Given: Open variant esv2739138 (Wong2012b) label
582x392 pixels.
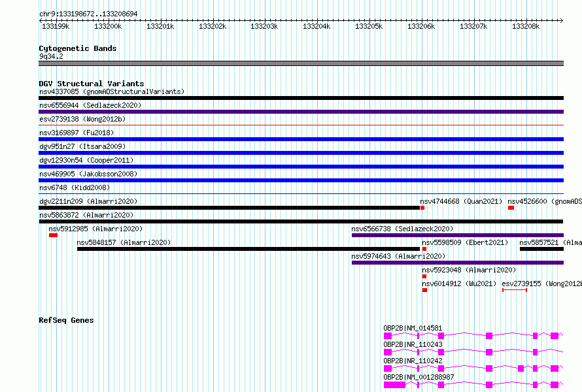Looking at the screenshot, I should [82, 119].
